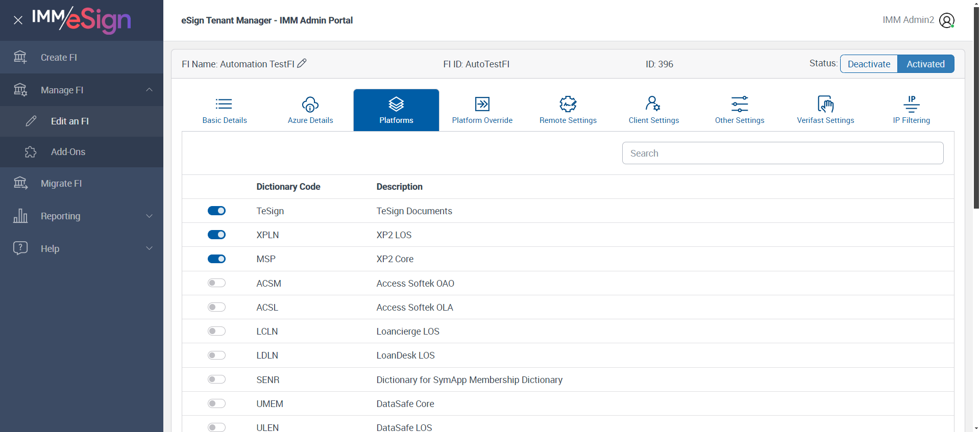Switch to the Basic Details tab
This screenshot has height=432, width=980.
pyautogui.click(x=225, y=110)
